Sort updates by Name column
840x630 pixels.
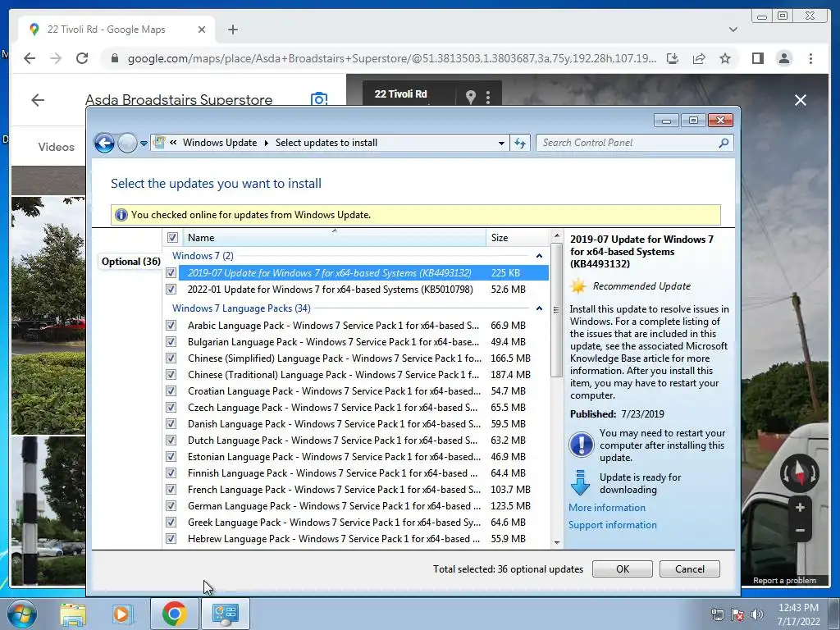335,237
